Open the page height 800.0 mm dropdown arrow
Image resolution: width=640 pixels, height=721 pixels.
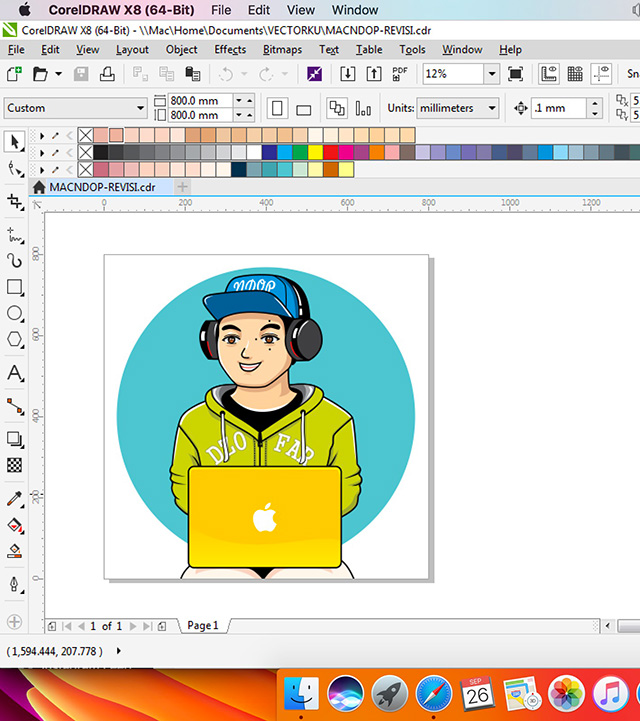click(x=239, y=115)
